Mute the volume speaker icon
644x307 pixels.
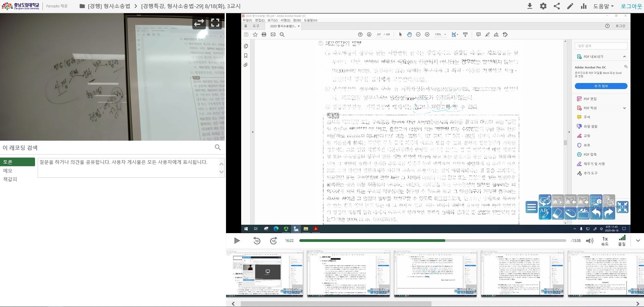(x=589, y=241)
